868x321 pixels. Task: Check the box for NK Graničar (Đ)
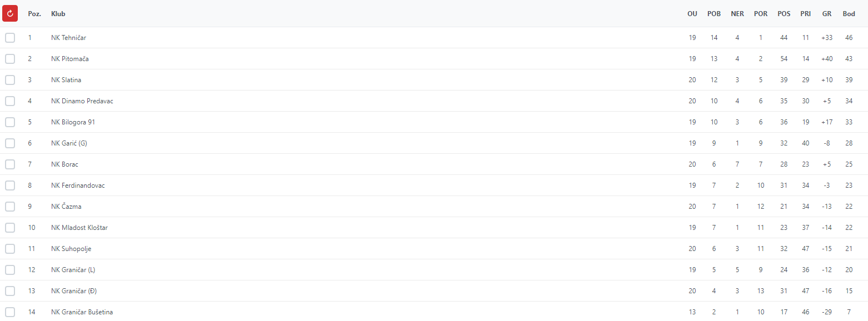(10, 291)
